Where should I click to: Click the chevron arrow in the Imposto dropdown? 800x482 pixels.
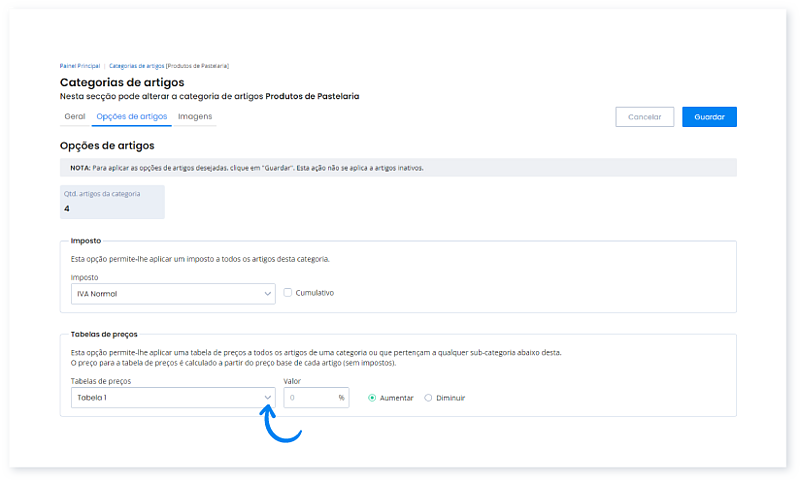267,294
